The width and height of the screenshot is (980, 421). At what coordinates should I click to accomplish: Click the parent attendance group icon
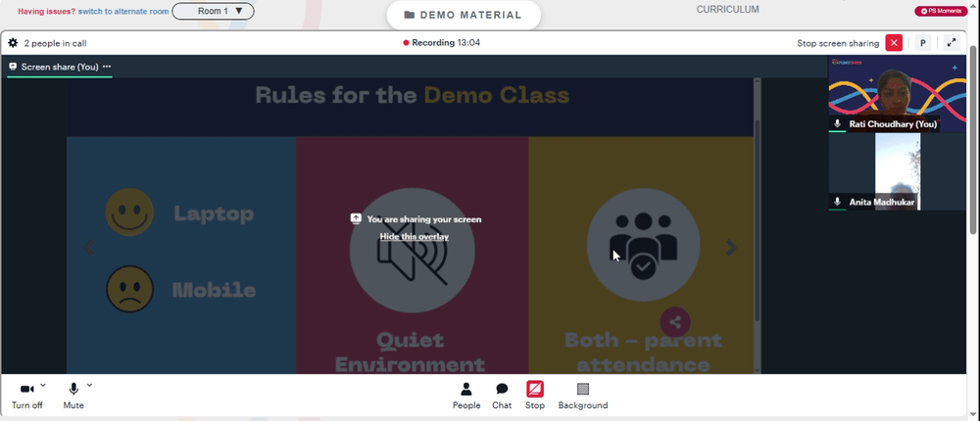tap(643, 244)
